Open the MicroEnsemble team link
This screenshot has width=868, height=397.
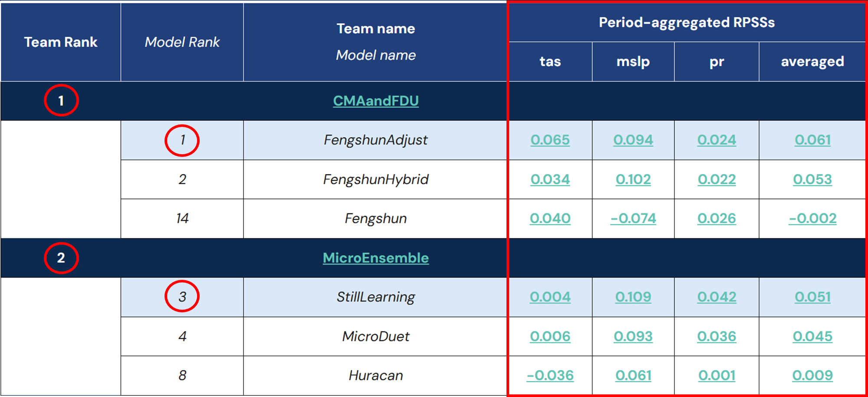(376, 258)
